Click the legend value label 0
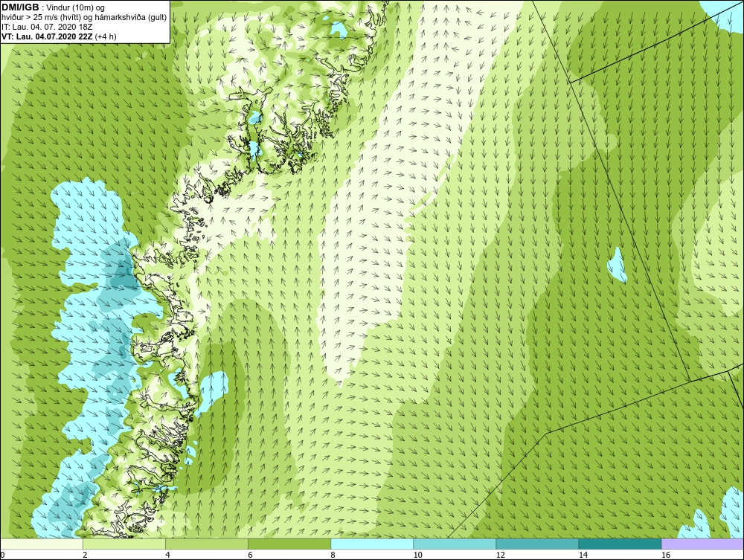744x560 pixels. point(2,555)
